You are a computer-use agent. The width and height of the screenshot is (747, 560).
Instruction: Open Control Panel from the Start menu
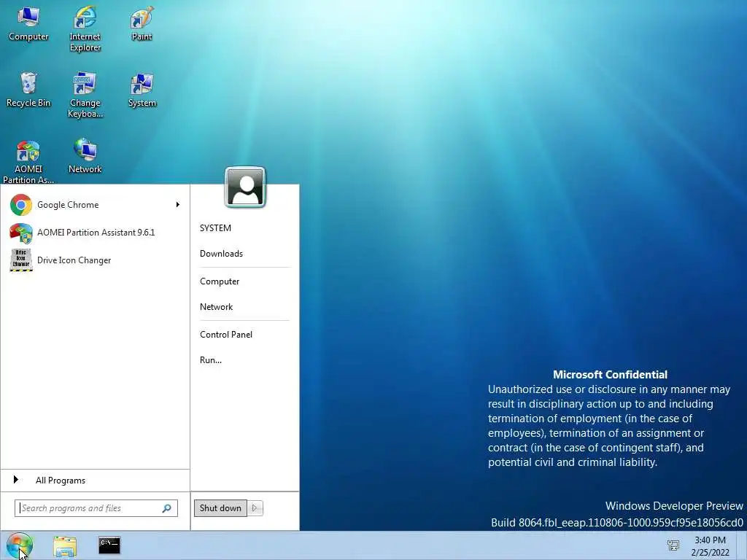(226, 335)
